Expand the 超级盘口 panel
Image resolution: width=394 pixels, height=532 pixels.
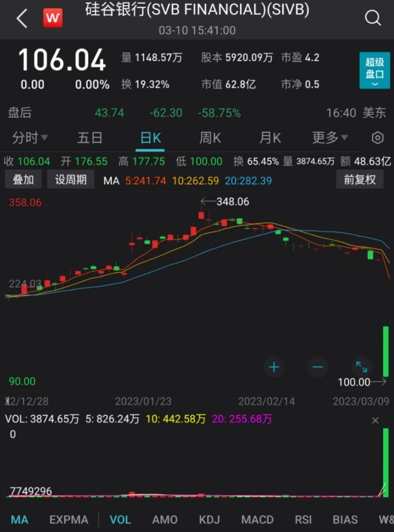pos(374,71)
